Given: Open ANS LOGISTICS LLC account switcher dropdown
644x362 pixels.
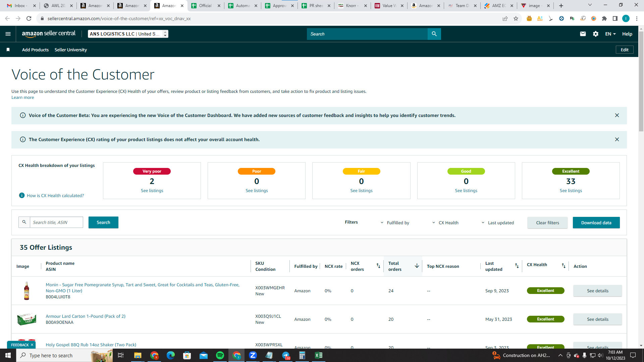Looking at the screenshot, I should pyautogui.click(x=128, y=34).
